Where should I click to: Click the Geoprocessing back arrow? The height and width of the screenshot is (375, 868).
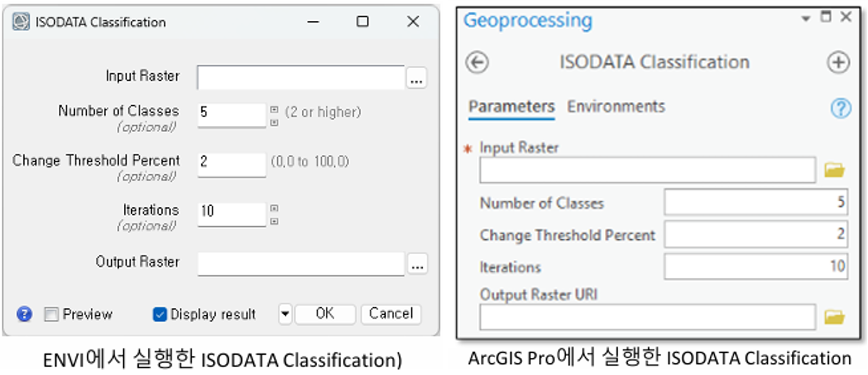[x=477, y=63]
